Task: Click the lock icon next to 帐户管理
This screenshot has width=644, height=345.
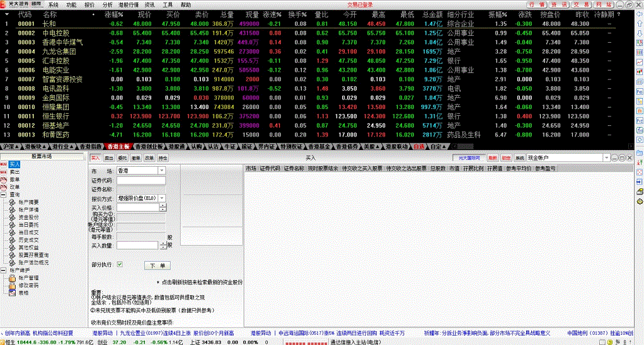Action: click(x=13, y=278)
